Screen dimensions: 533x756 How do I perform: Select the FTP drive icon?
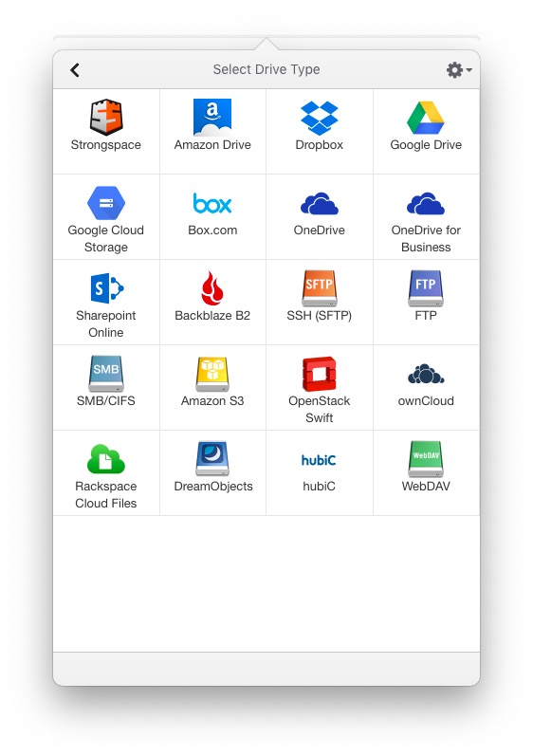426,288
